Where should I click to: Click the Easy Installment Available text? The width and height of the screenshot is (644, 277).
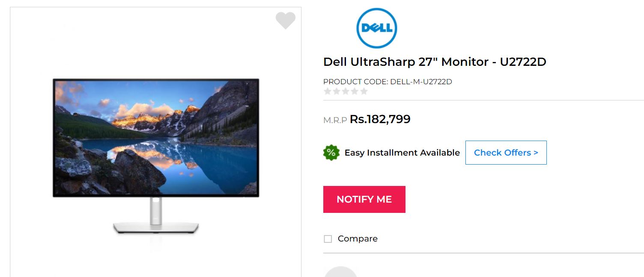tap(402, 153)
